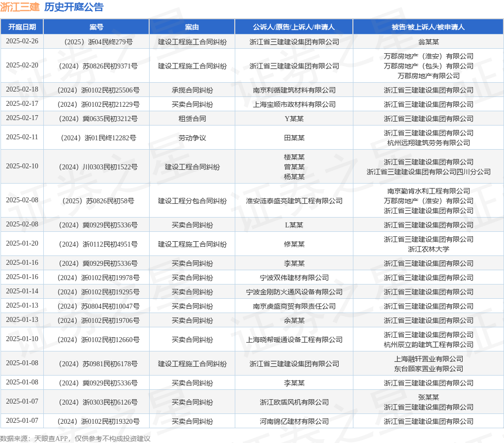Click the 被告/被上诉人/被申请人 column header

428,27
